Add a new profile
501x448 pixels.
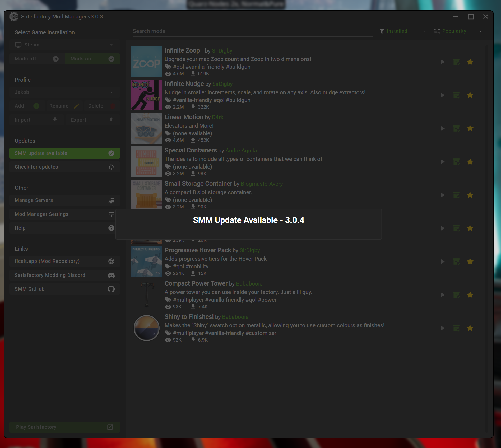click(x=27, y=106)
